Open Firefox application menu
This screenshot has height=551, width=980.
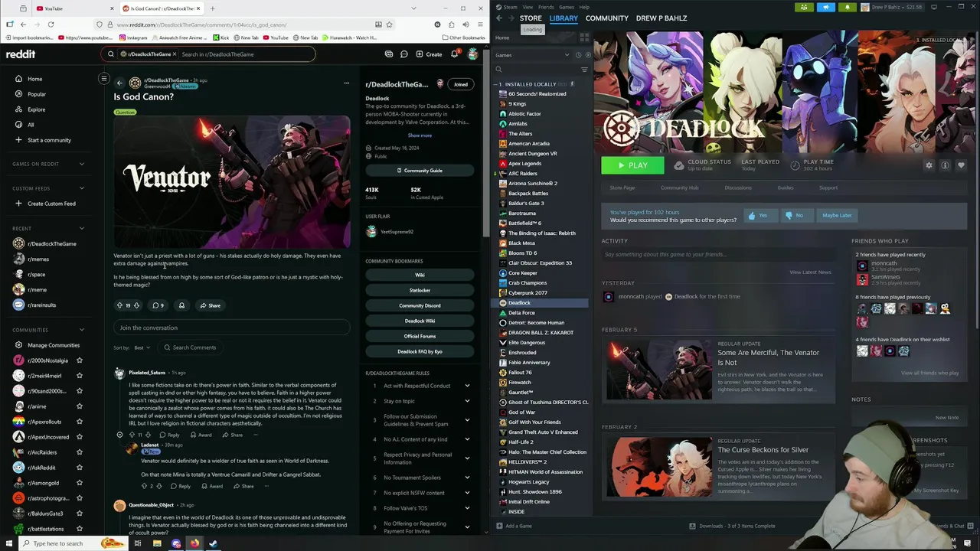(481, 24)
